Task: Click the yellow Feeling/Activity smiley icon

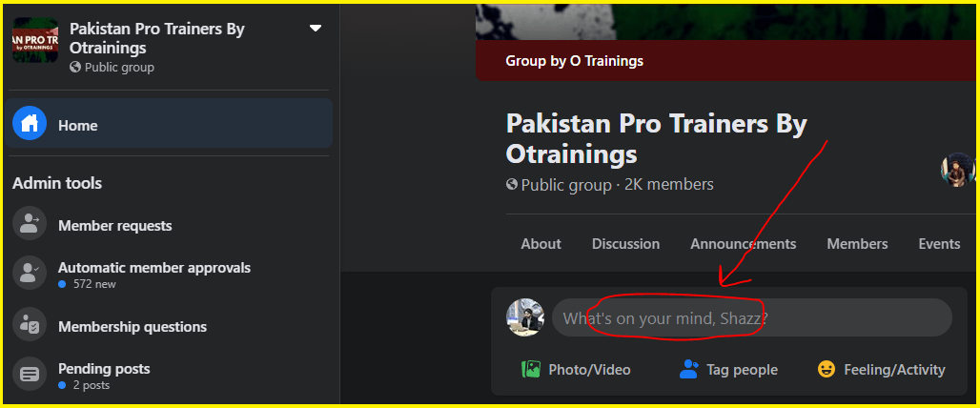Action: (x=827, y=369)
